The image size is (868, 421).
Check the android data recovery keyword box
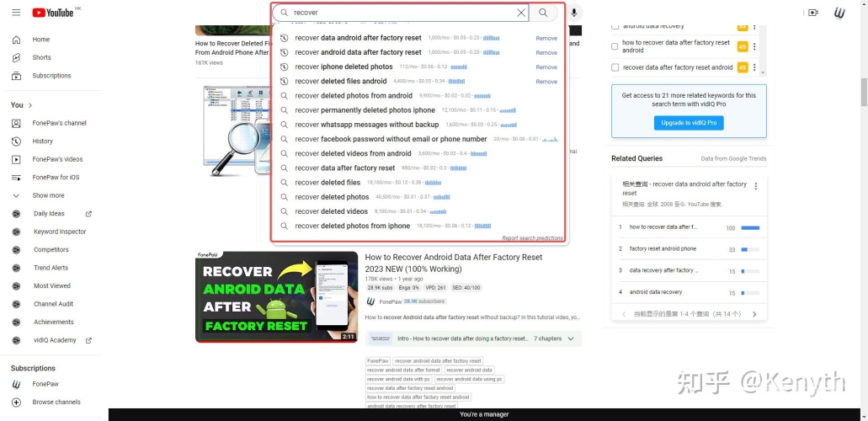(x=615, y=26)
